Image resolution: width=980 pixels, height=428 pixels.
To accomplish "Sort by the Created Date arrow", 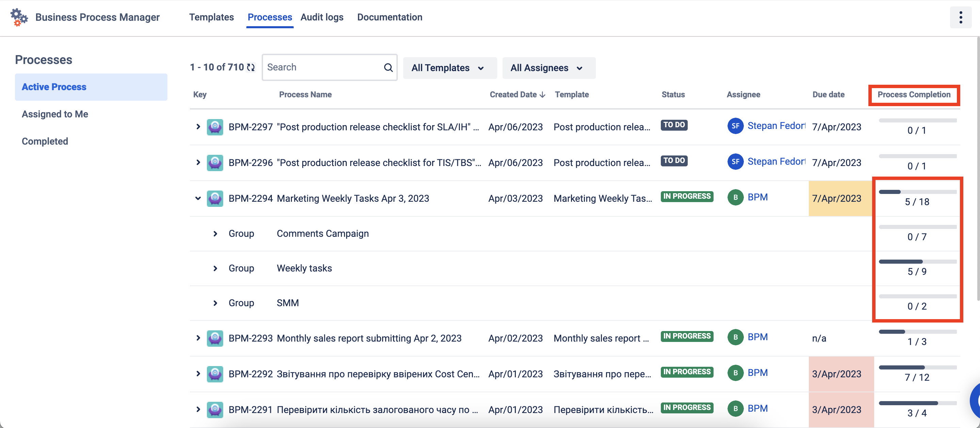I will click(542, 95).
